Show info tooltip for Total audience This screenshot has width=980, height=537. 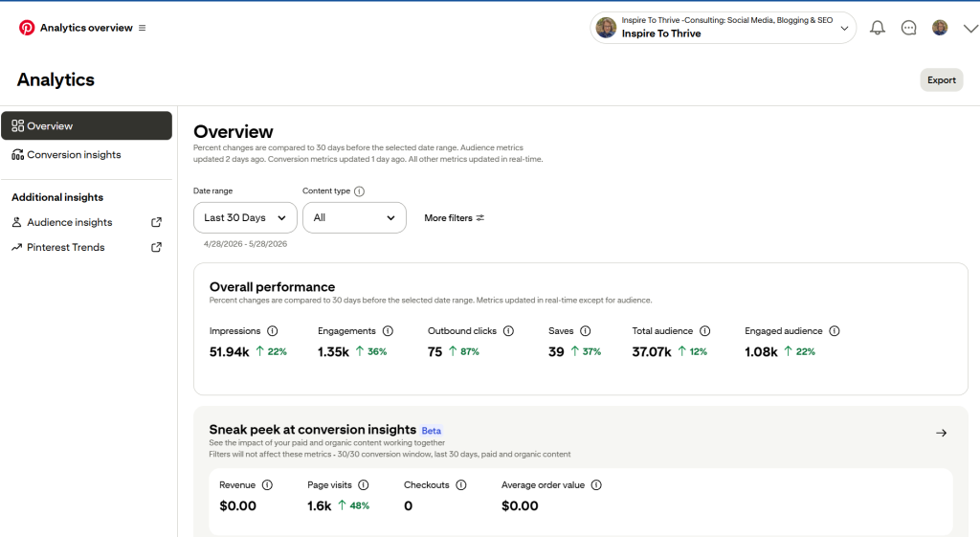705,330
